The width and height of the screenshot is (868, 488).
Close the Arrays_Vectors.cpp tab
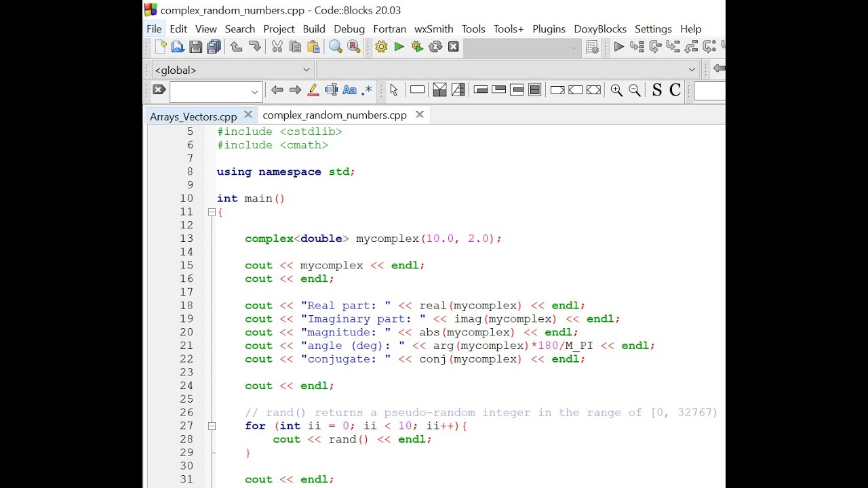pos(248,115)
